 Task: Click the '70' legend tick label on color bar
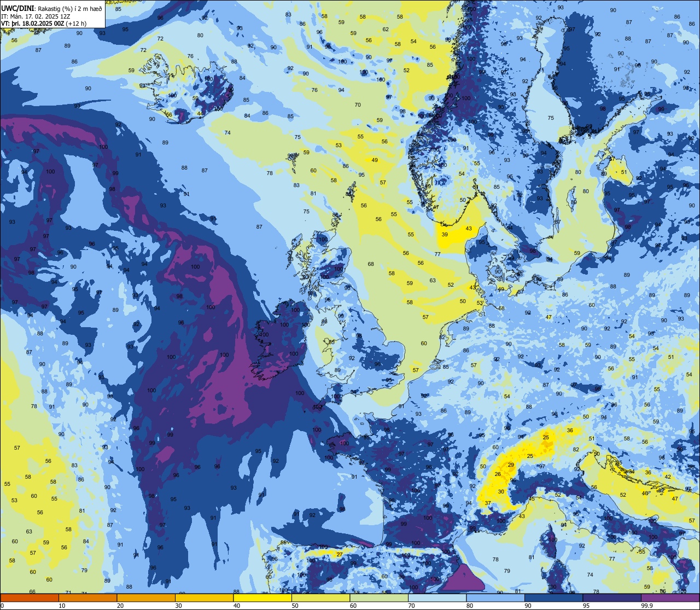(412, 606)
